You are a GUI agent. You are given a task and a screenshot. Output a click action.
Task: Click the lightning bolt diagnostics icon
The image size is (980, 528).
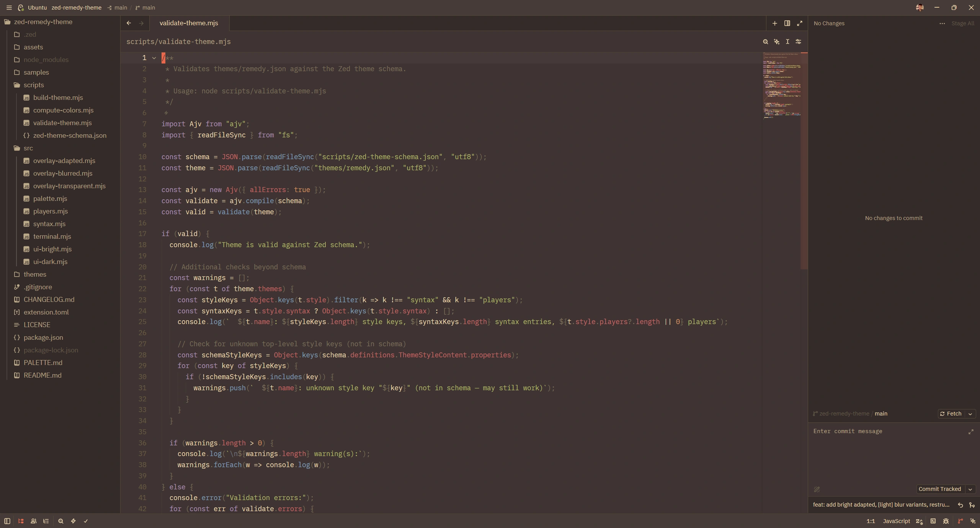click(73, 521)
